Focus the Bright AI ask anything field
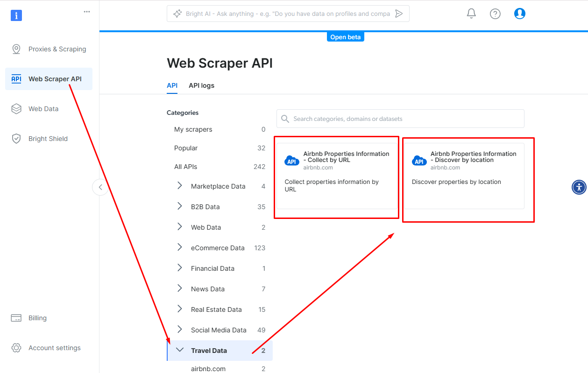588x373 pixels. coord(288,14)
